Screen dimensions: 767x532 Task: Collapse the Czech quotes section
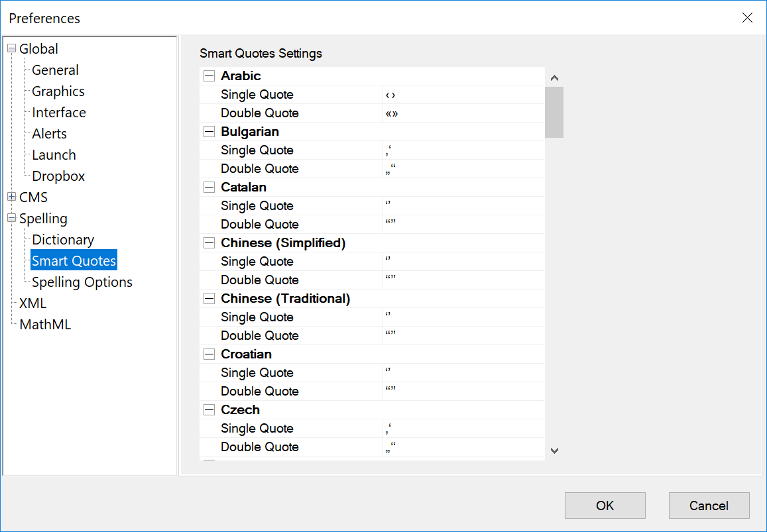208,409
